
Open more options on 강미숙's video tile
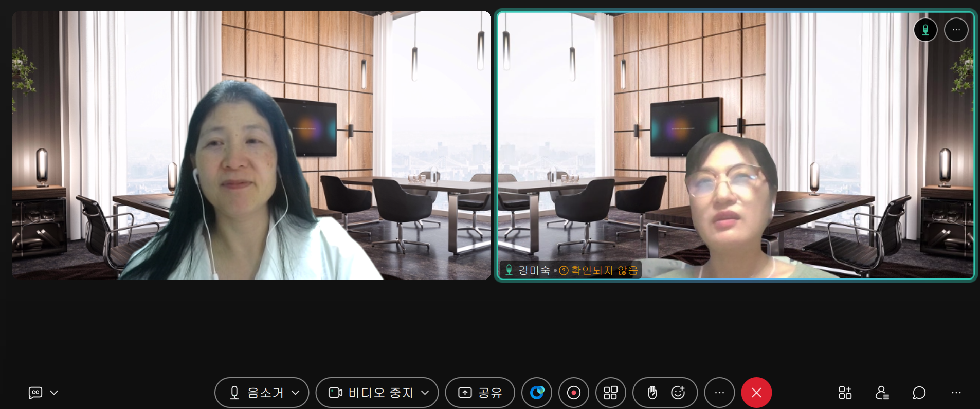click(x=956, y=30)
